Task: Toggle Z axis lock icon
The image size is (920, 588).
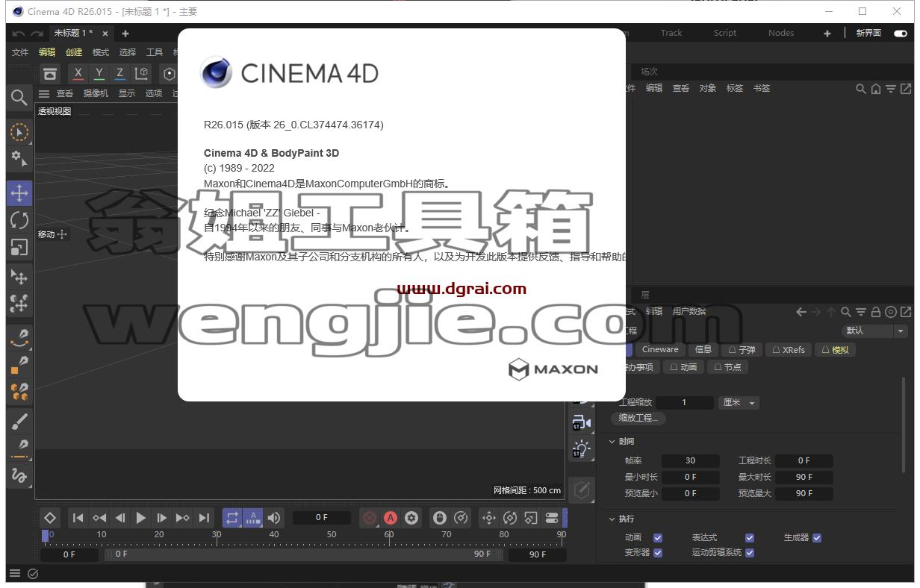Action: click(119, 73)
